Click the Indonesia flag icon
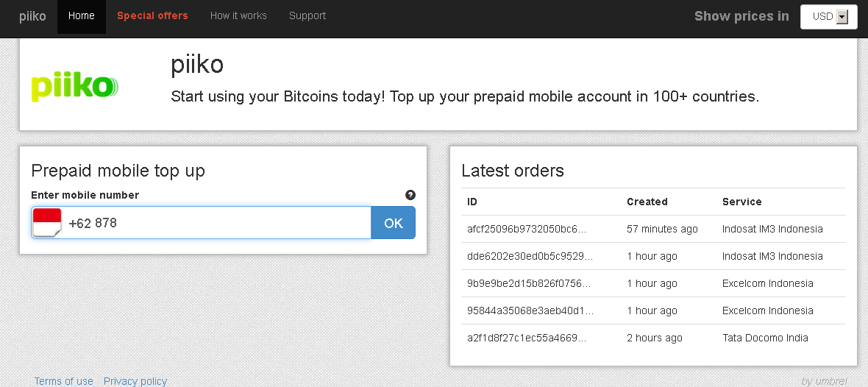The image size is (868, 387). 47,222
